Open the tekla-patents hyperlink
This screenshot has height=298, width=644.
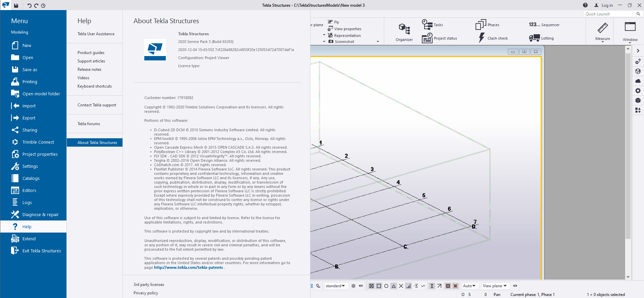pyautogui.click(x=188, y=267)
